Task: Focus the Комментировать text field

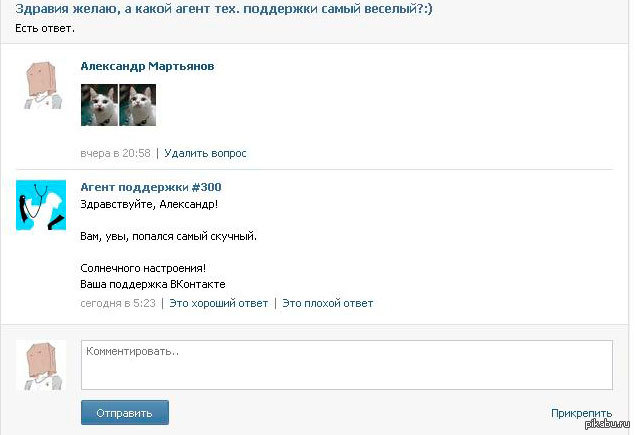Action: click(x=347, y=365)
